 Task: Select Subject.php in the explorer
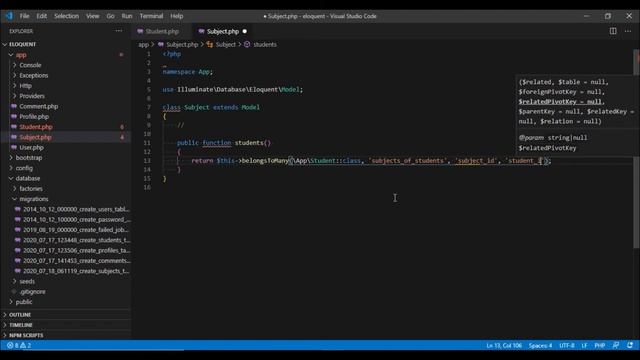coord(36,137)
